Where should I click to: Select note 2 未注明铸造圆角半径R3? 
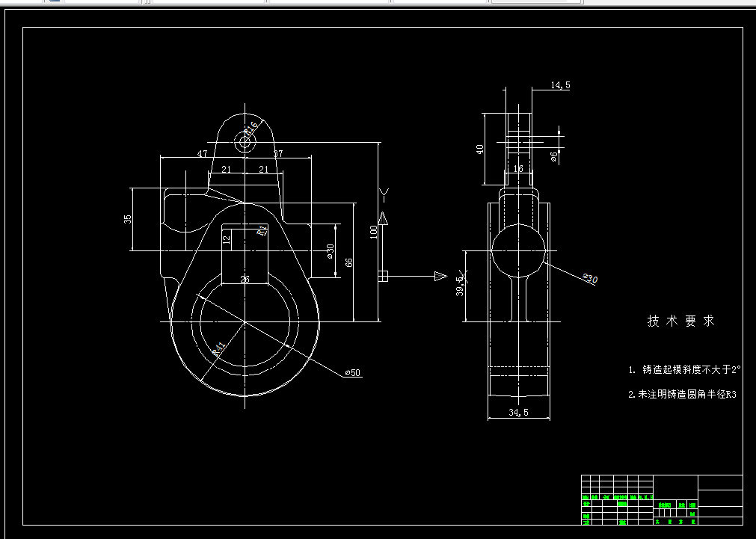pyautogui.click(x=682, y=395)
